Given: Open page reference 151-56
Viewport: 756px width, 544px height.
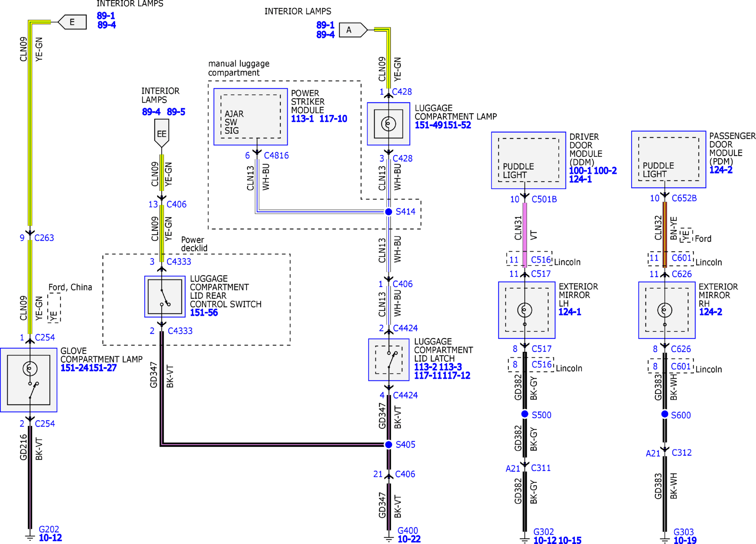Looking at the screenshot, I should point(204,313).
